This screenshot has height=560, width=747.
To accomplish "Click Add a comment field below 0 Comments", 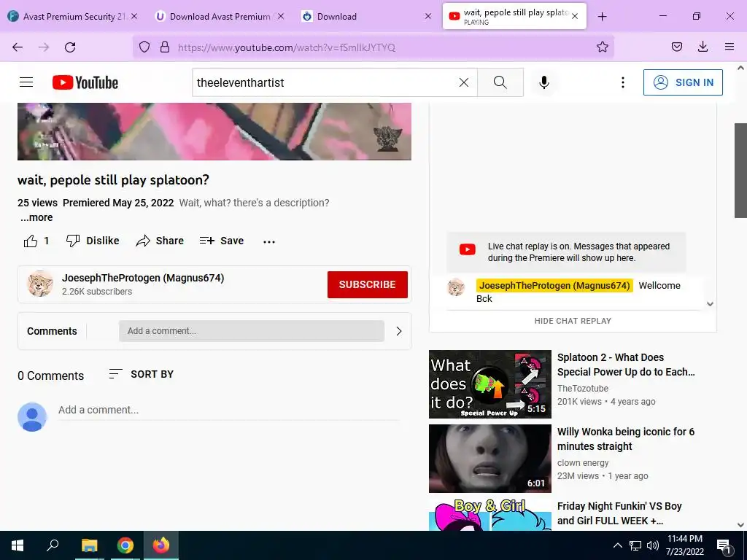I will [228, 410].
